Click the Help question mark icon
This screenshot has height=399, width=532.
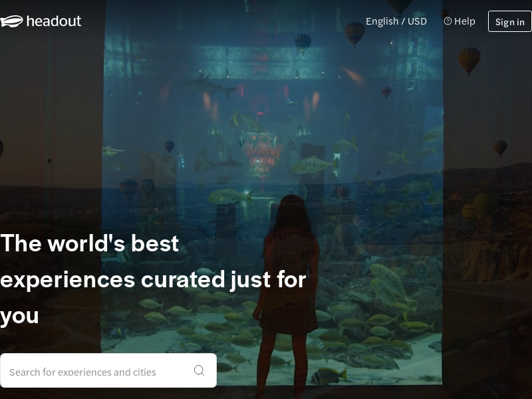click(448, 21)
